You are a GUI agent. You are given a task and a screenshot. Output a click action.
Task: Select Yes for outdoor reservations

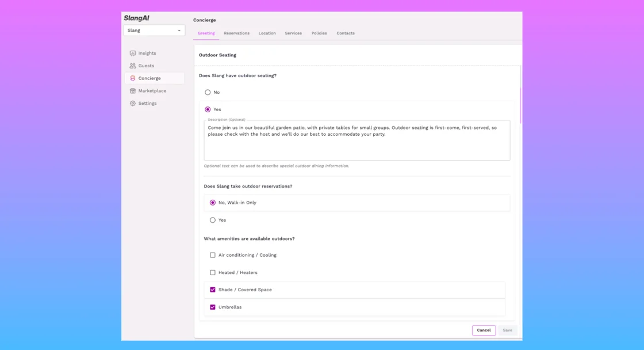[212, 220]
